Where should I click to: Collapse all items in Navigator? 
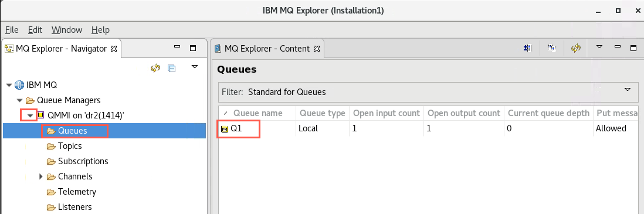tap(172, 68)
